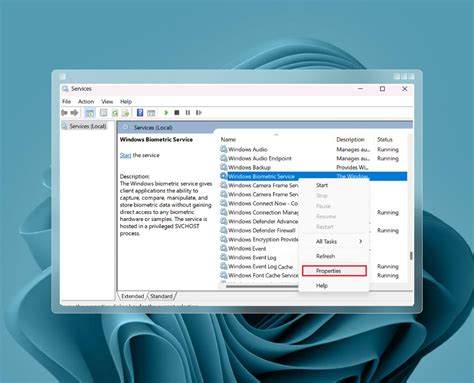Viewport: 474px width, 383px height.
Task: Click the gear icon beside Windows Font Cache Service
Action: [224, 275]
